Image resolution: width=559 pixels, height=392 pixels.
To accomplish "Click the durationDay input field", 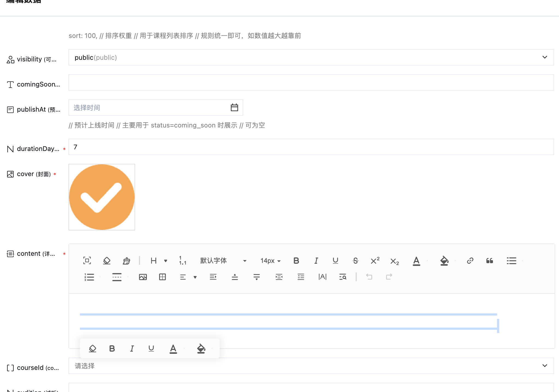I will click(x=311, y=147).
